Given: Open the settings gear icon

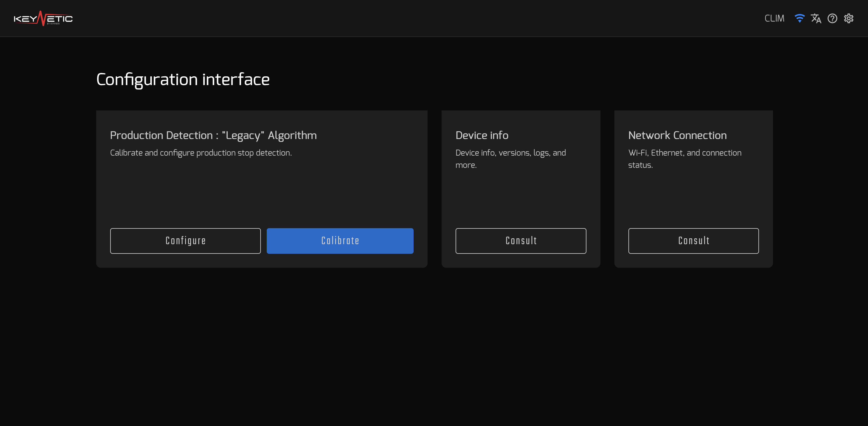Looking at the screenshot, I should coord(848,19).
